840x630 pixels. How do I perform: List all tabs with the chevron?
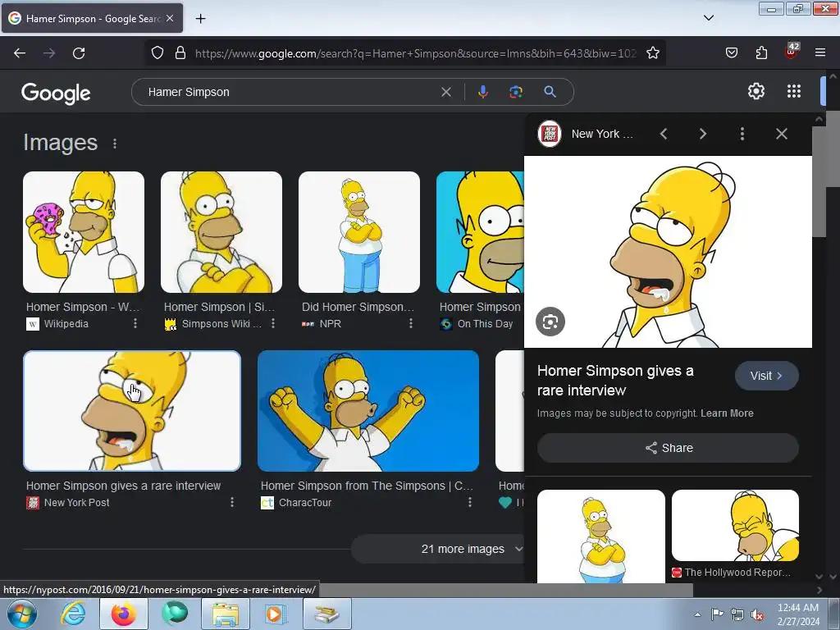coord(708,18)
